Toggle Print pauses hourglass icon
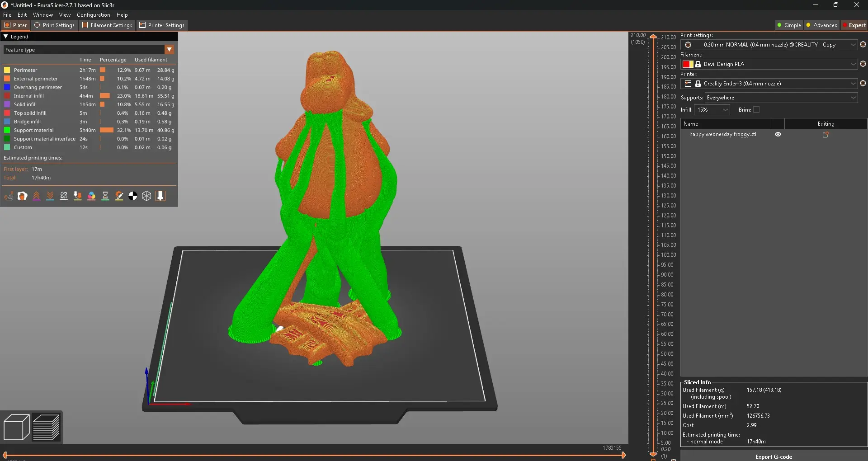 pos(105,196)
